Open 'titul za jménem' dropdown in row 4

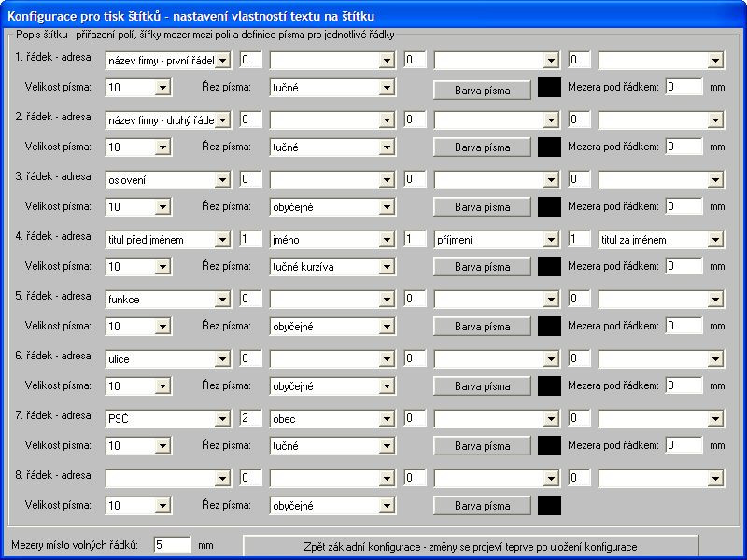661,240
